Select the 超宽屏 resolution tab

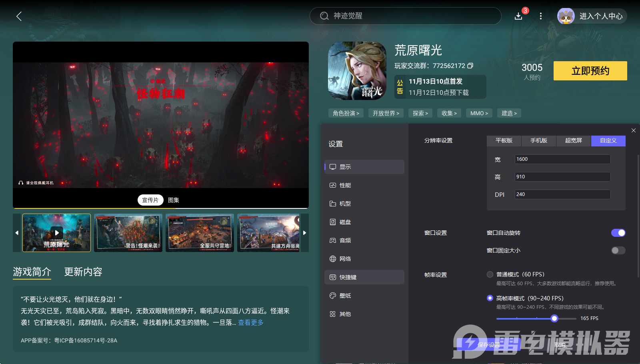[x=574, y=141]
